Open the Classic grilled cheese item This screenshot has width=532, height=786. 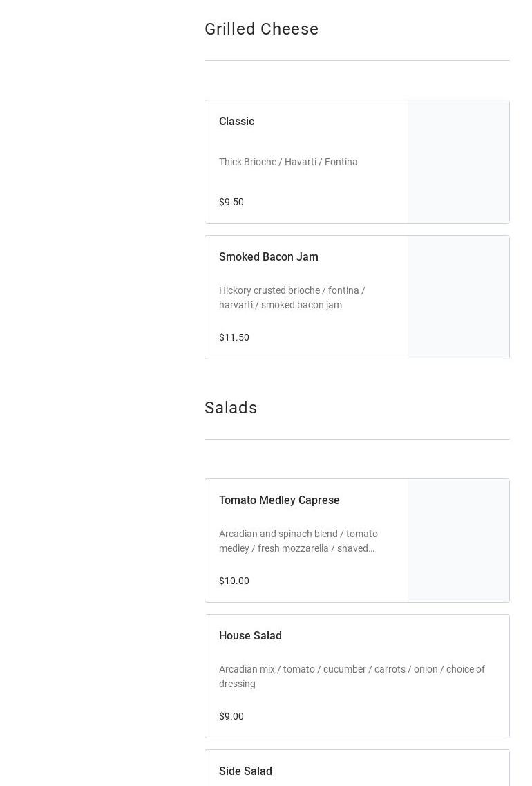pos(237,122)
